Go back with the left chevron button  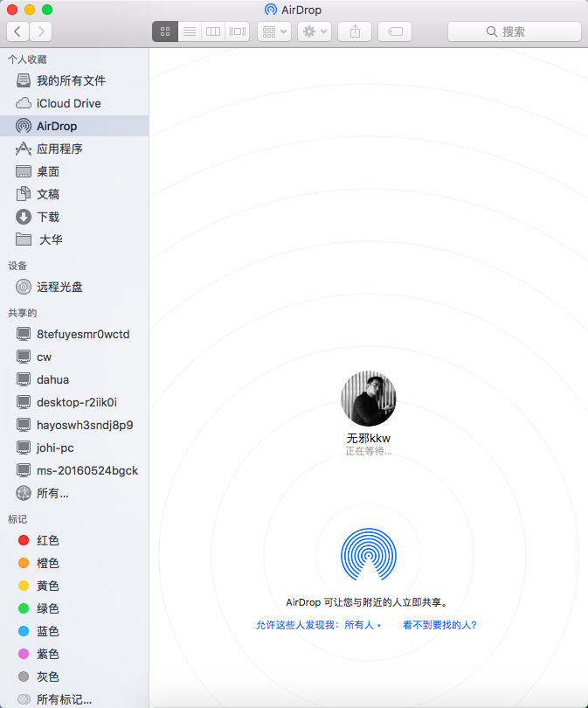pos(18,31)
